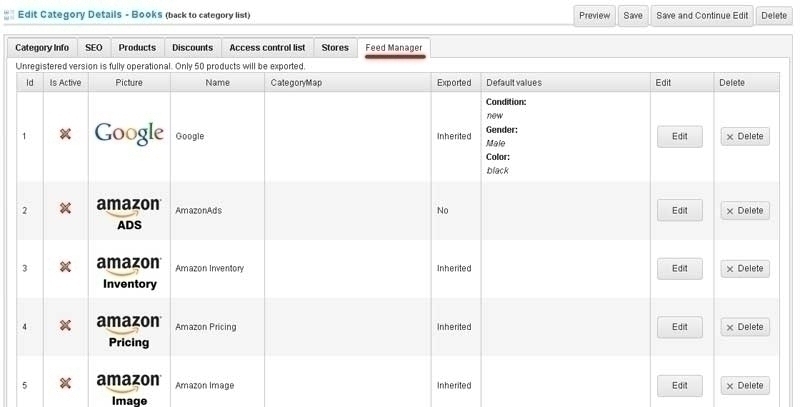
Task: Open the Access control list tab
Action: [267, 47]
